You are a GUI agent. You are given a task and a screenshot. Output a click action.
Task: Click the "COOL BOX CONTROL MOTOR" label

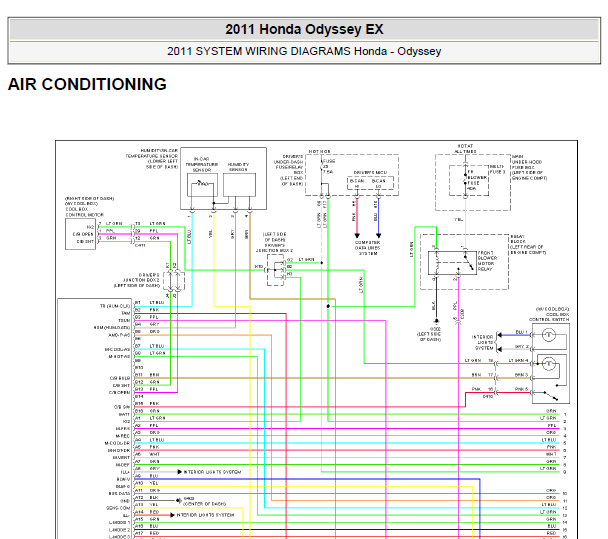[x=85, y=212]
